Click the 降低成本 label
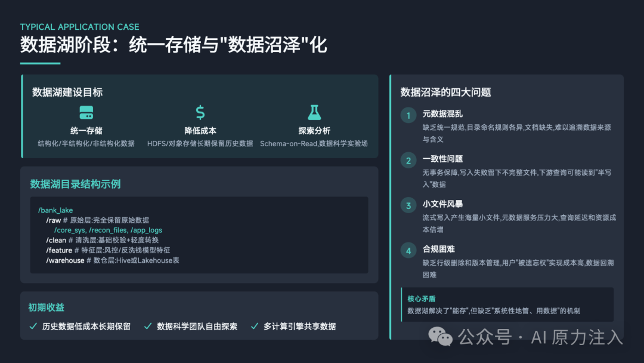Screen dimensions: 644x363 (x=200, y=131)
